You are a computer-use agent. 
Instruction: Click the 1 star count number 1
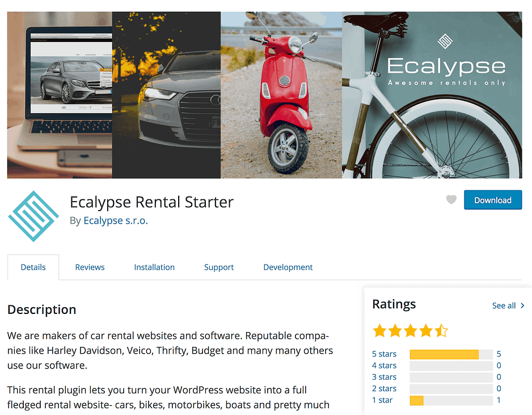click(x=499, y=400)
